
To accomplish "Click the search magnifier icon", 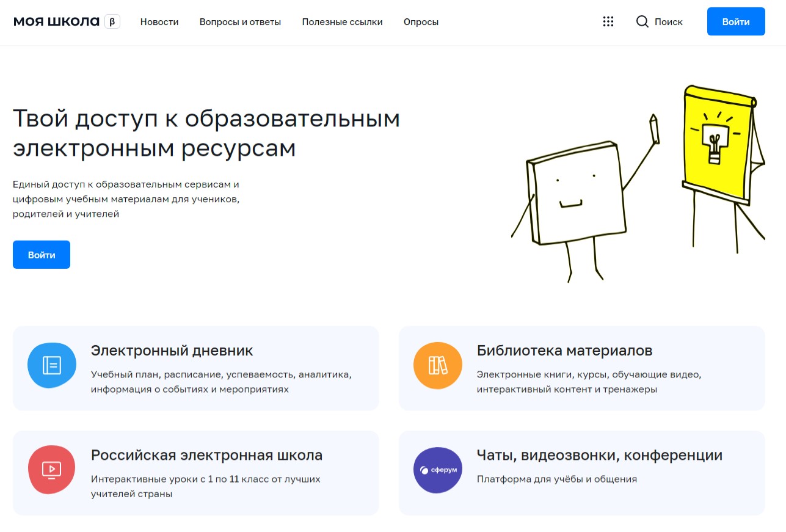I will click(642, 22).
